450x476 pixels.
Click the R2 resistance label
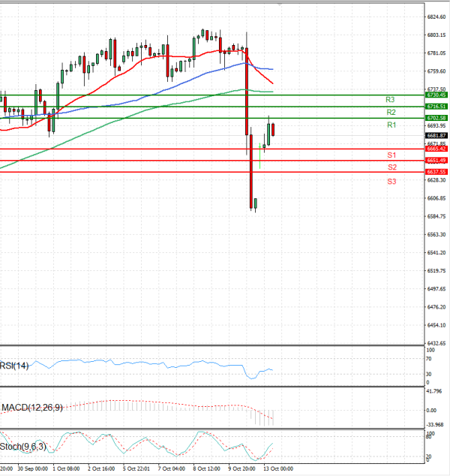390,112
